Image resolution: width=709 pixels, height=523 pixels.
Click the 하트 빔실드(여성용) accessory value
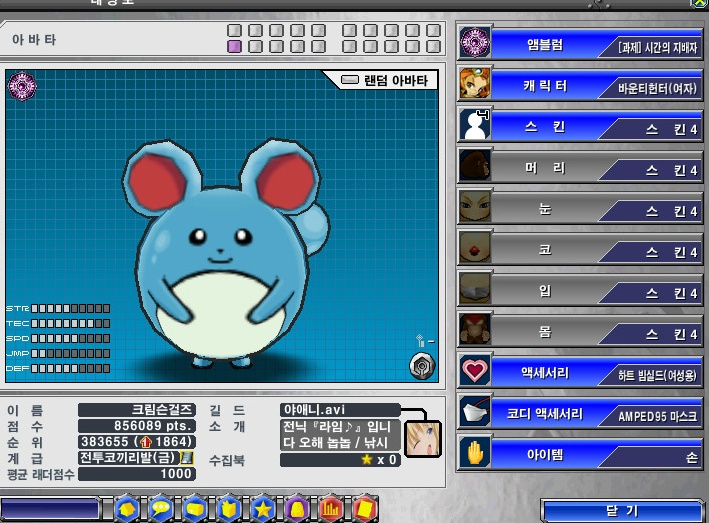(x=658, y=375)
